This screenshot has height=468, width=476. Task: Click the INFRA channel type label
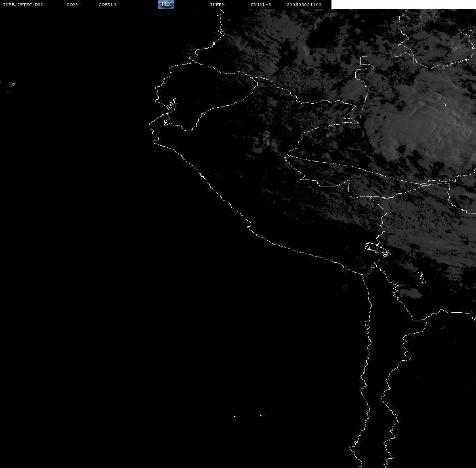coord(217,4)
